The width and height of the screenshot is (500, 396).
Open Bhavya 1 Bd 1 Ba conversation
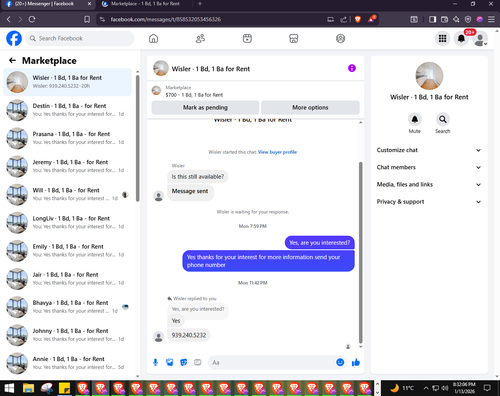coord(68,307)
